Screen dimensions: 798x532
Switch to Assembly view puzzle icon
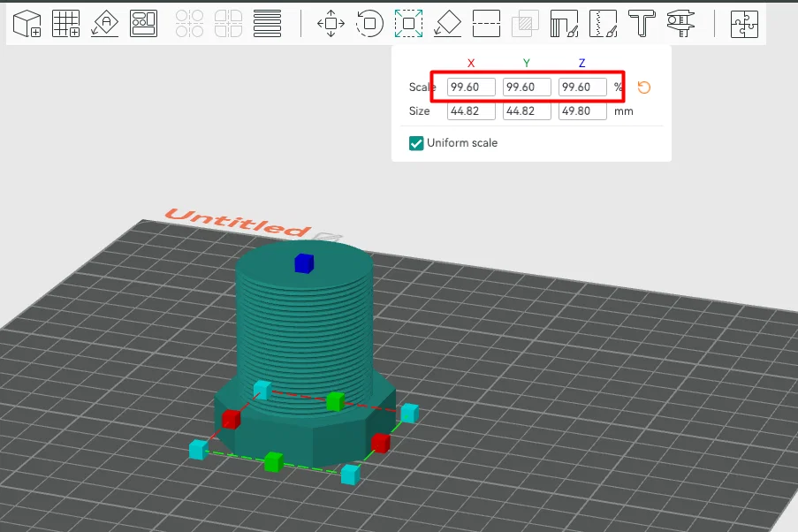(744, 23)
